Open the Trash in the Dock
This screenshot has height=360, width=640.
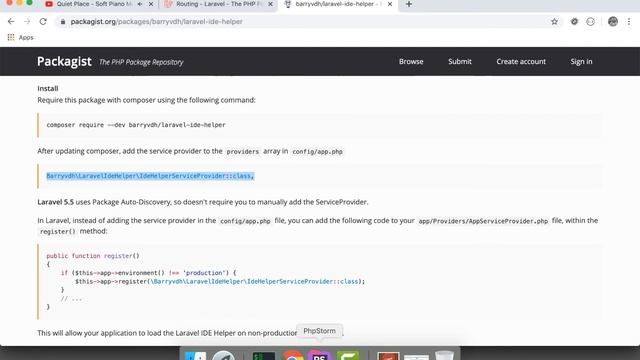pyautogui.click(x=444, y=355)
